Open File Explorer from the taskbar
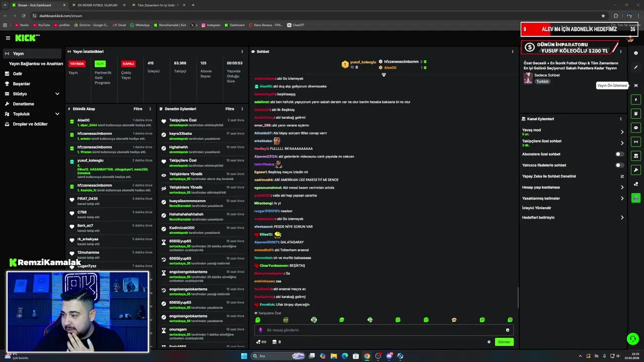Viewport: 644px width, 362px height. click(334, 356)
